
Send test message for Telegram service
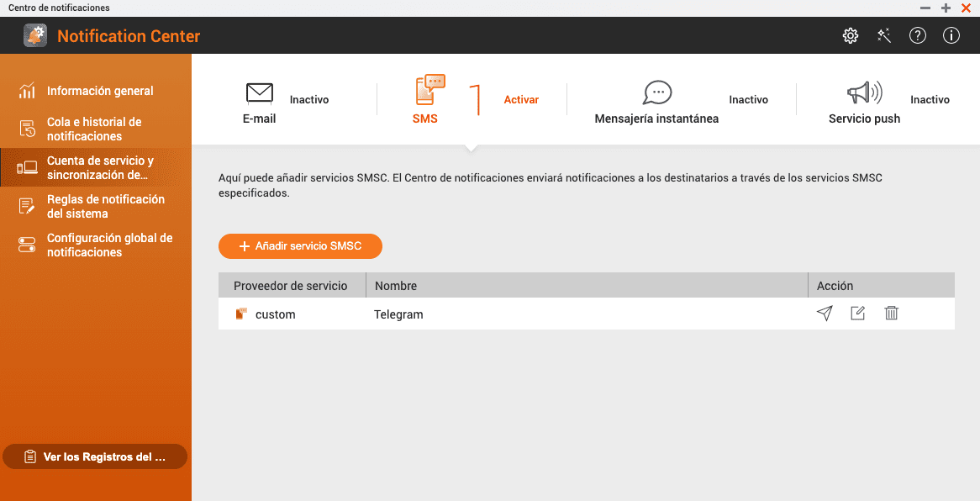click(825, 314)
